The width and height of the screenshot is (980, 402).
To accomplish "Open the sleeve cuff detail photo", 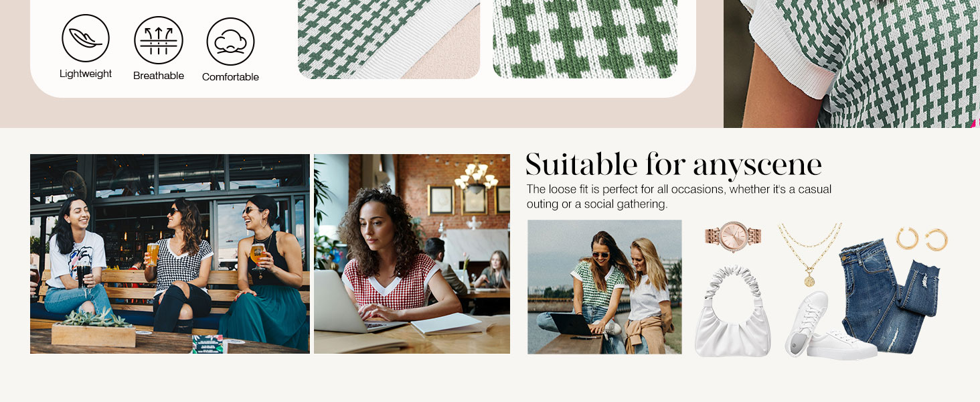I will [851, 64].
